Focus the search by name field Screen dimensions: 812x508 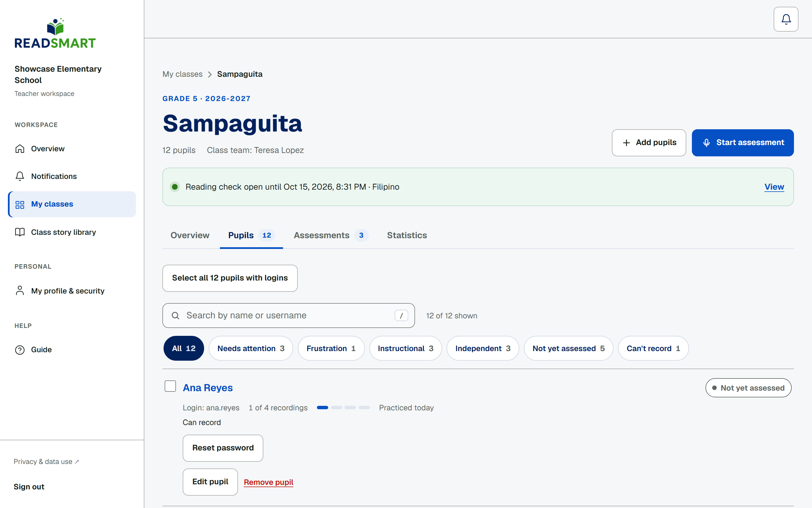coord(288,316)
